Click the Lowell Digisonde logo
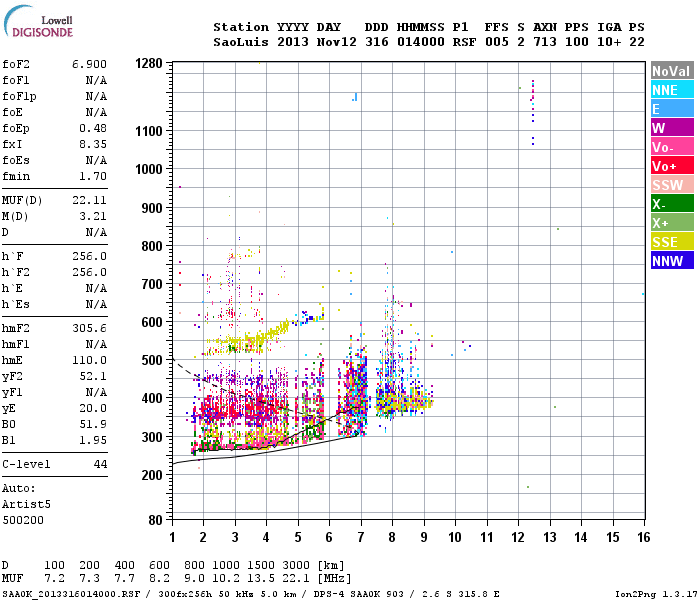Image resolution: width=700 pixels, height=600 pixels. pyautogui.click(x=38, y=21)
